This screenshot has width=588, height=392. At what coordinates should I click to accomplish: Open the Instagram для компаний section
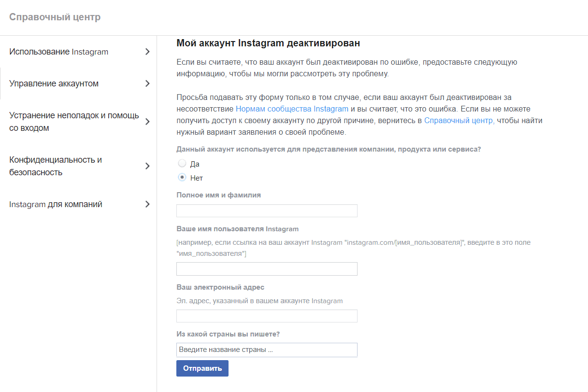[78, 204]
